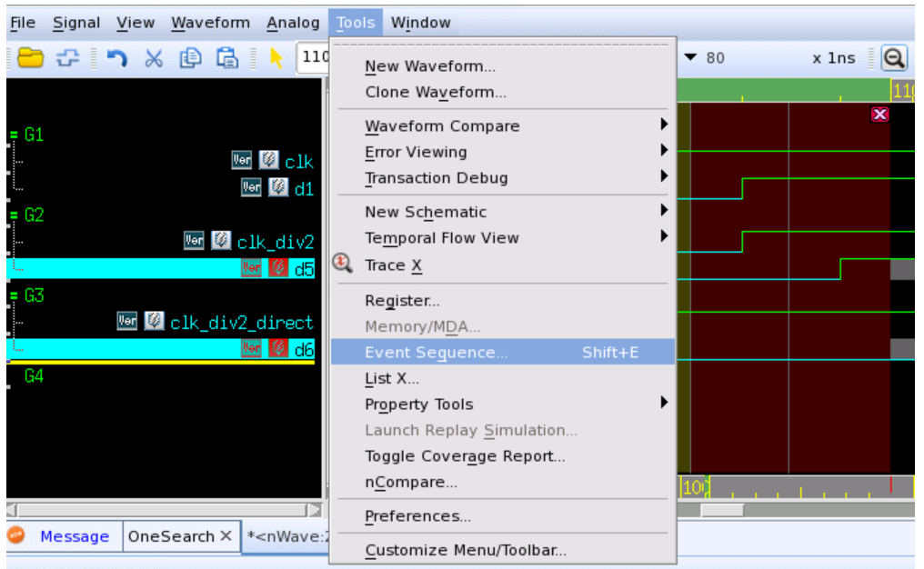Open the Waveform menu
Viewport: 924px width, 569px height.
(210, 23)
